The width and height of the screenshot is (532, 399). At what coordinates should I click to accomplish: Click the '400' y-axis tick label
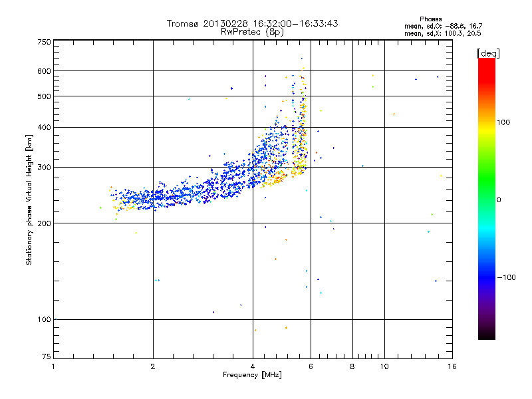(44, 128)
